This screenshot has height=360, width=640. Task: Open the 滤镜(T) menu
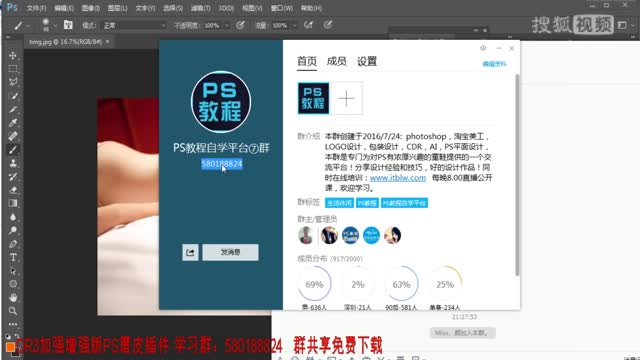[x=201, y=8]
